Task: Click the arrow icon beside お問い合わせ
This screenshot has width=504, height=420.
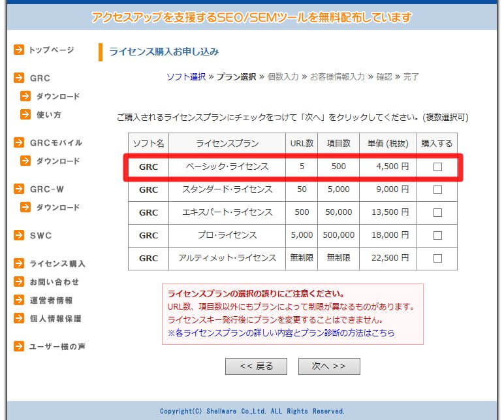Action: click(19, 282)
